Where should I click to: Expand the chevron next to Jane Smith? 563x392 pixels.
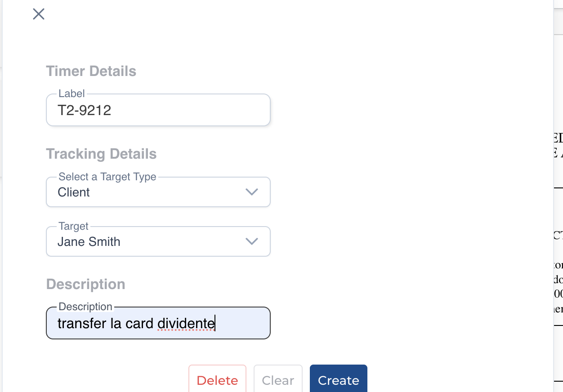point(251,242)
